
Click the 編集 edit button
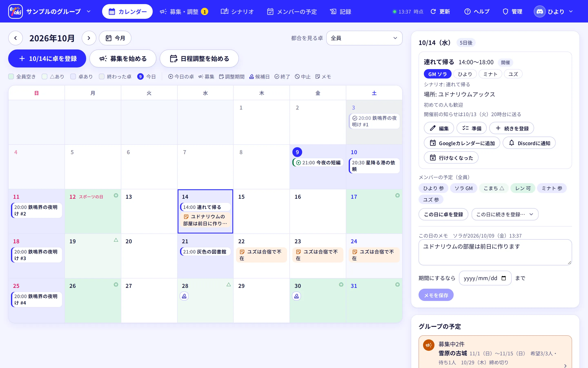439,128
